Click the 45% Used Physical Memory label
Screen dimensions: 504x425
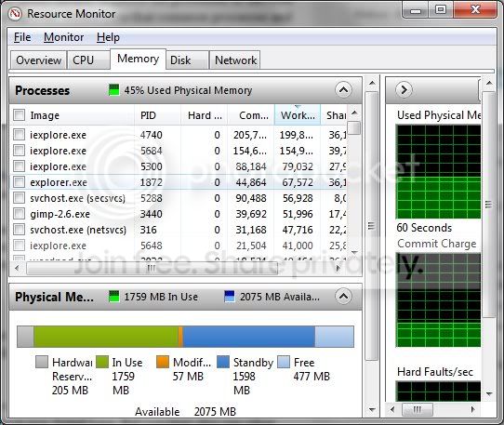pos(188,90)
